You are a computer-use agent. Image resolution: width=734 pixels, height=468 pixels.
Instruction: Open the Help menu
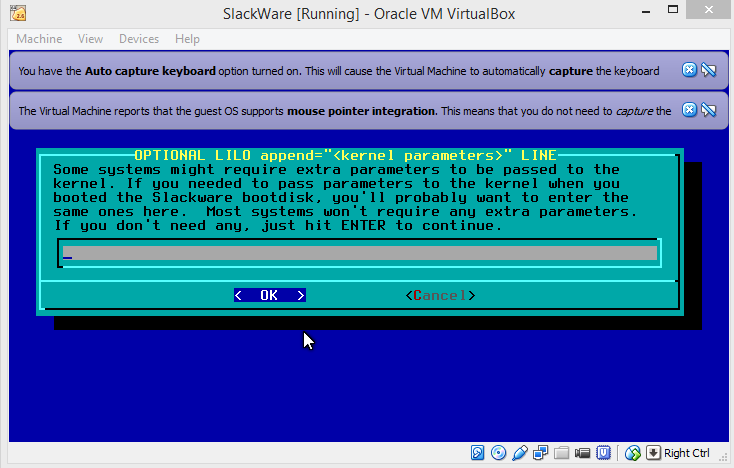point(187,39)
